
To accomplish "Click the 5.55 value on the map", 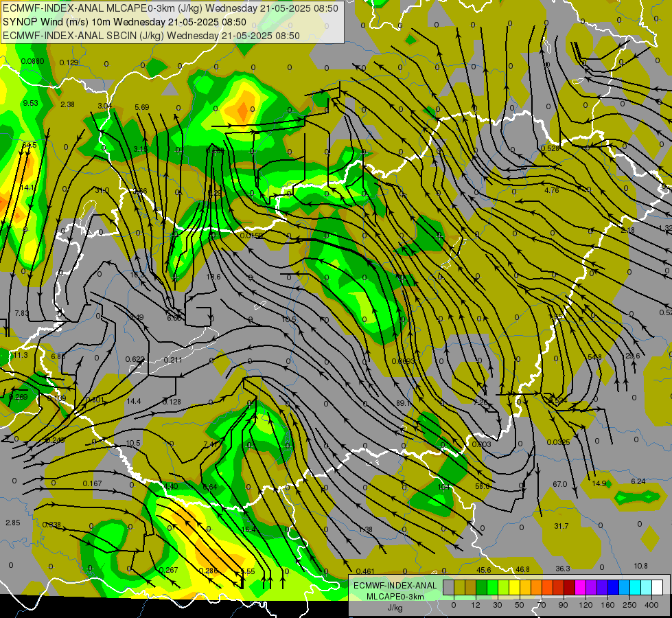I will point(248,571).
